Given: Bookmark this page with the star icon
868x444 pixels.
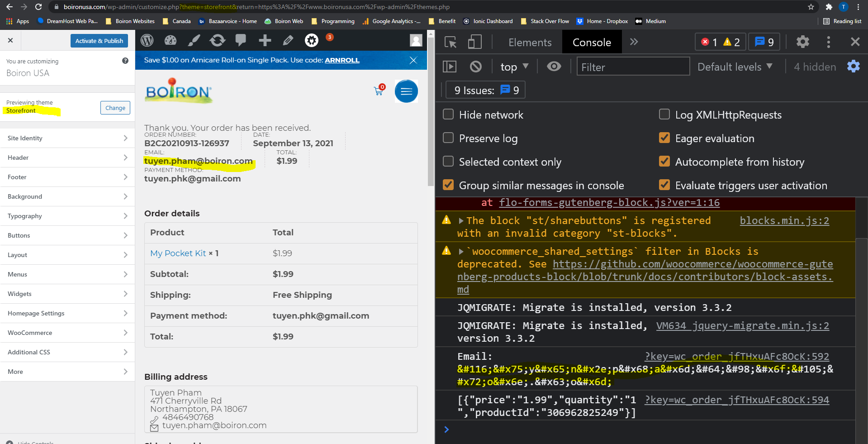Looking at the screenshot, I should (811, 7).
